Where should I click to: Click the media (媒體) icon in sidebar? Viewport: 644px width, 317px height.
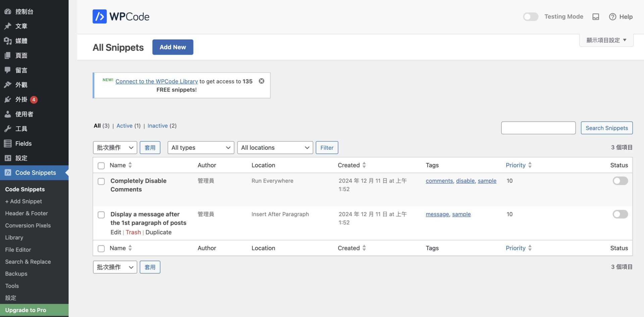tap(8, 41)
